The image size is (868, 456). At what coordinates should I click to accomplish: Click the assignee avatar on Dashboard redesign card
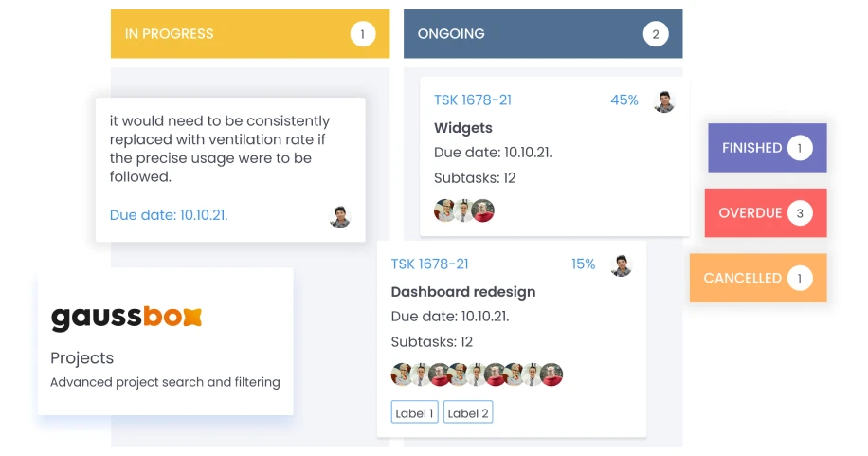tap(622, 265)
